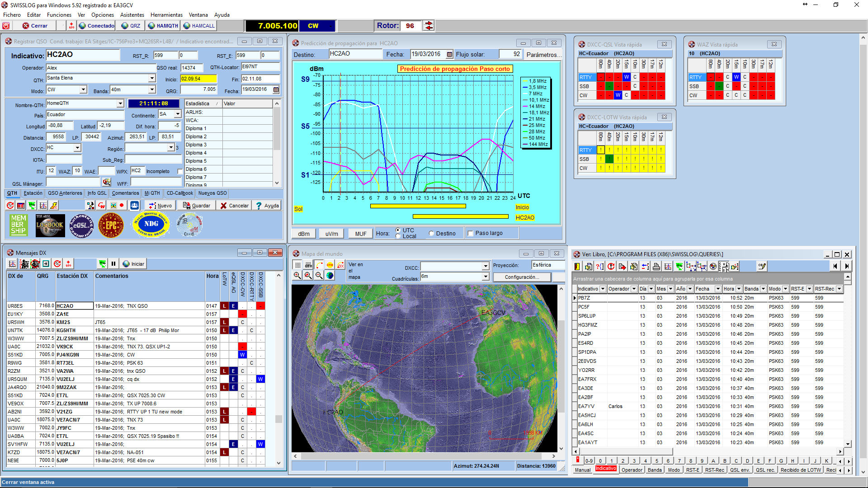Screen dimensions: 868x488
Task: Select the UTC time radio button
Action: click(398, 230)
